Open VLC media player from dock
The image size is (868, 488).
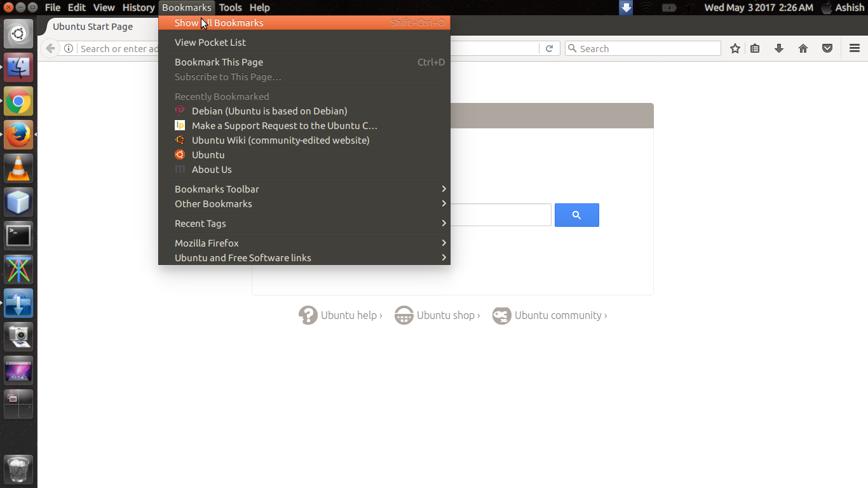[18, 168]
